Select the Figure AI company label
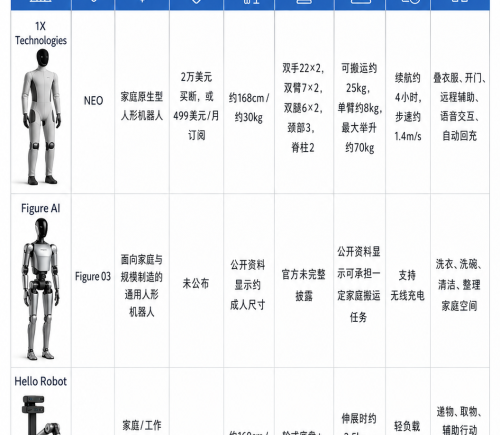Screen dimensions: 500x435 coord(41,208)
